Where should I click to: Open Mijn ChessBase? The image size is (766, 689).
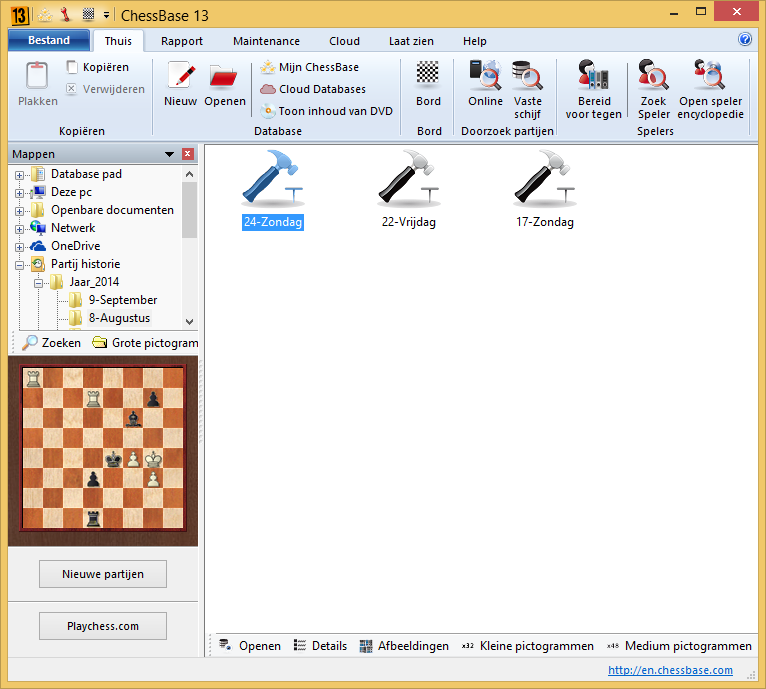tap(310, 67)
